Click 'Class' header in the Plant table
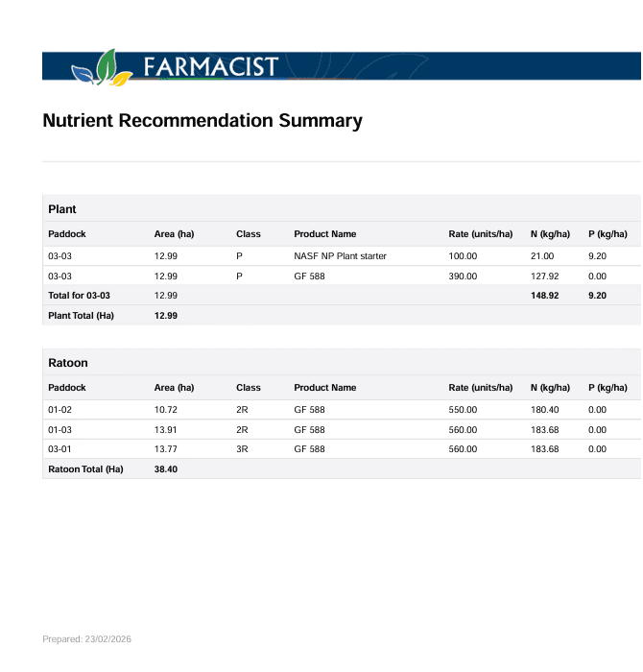The height and width of the screenshot is (672, 643). pyautogui.click(x=248, y=234)
